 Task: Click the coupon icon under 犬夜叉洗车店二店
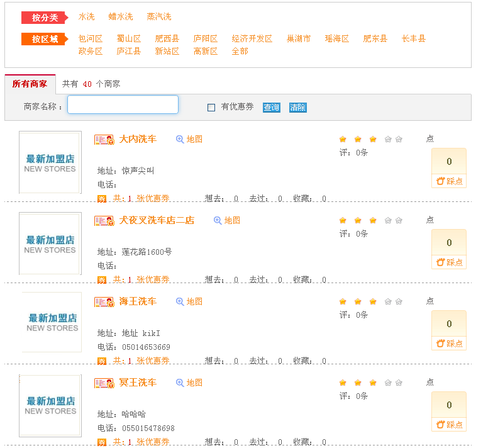point(102,280)
